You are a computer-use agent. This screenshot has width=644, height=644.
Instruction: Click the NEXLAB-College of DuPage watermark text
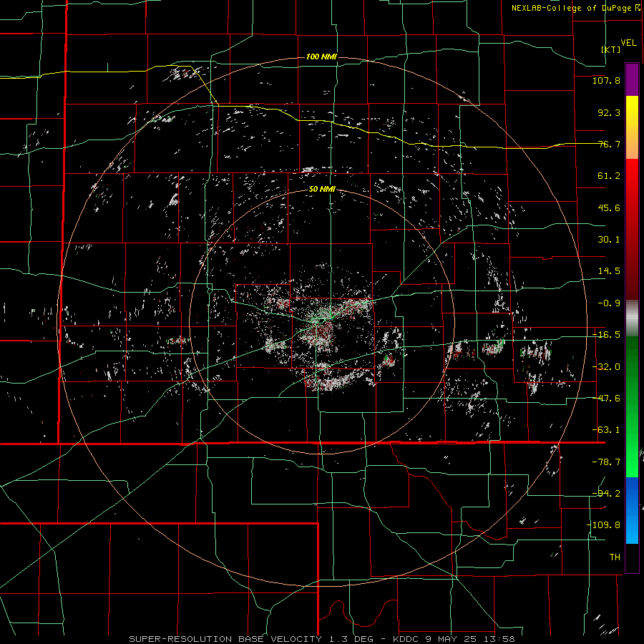pyautogui.click(x=575, y=8)
